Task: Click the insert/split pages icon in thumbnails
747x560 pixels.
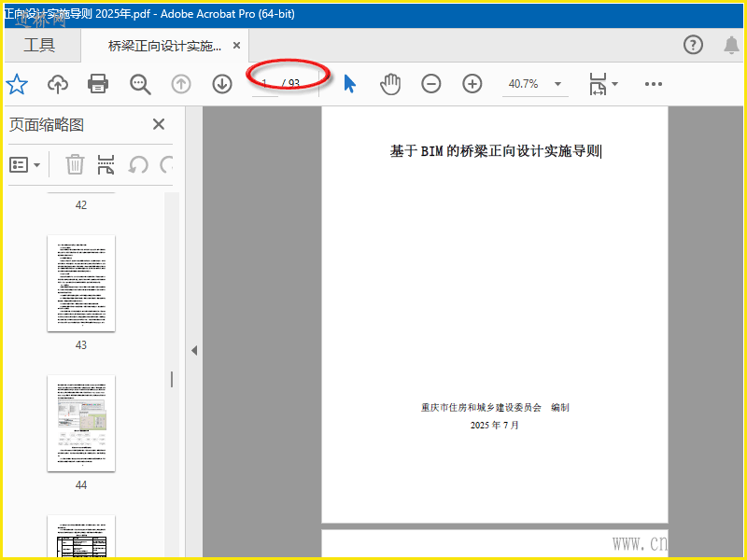Action: pyautogui.click(x=106, y=165)
